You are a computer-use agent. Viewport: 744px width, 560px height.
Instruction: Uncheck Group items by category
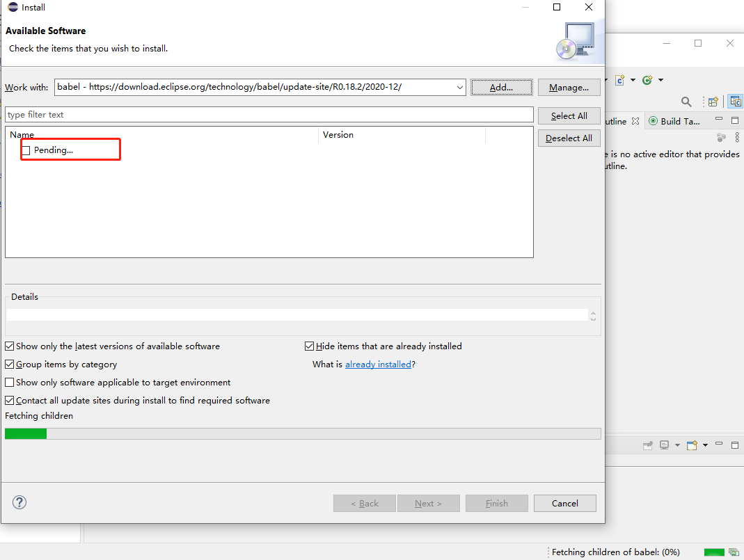10,364
